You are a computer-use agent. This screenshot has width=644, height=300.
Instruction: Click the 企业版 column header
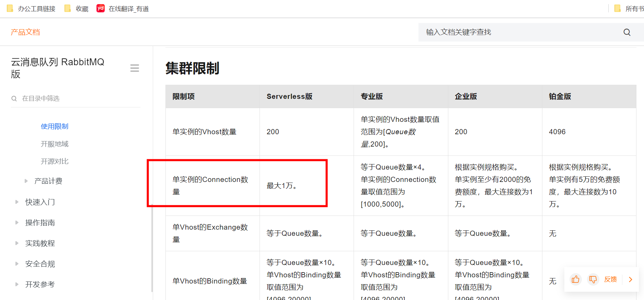pos(495,96)
